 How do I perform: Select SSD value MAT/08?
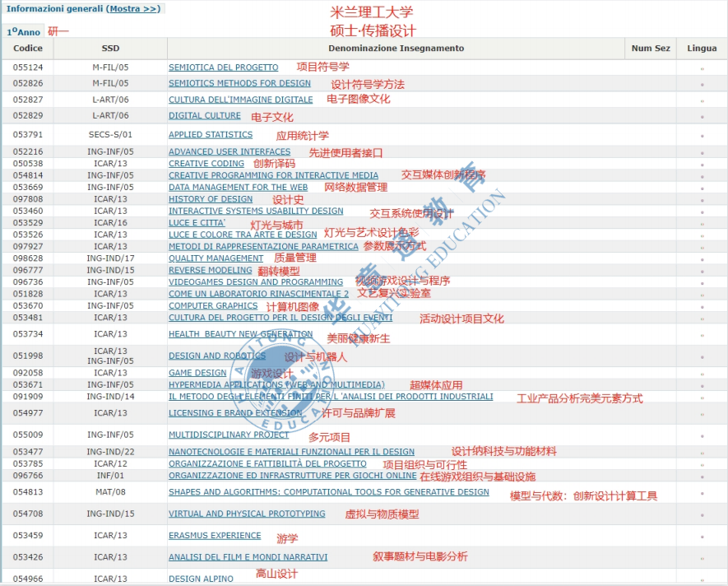tap(110, 492)
